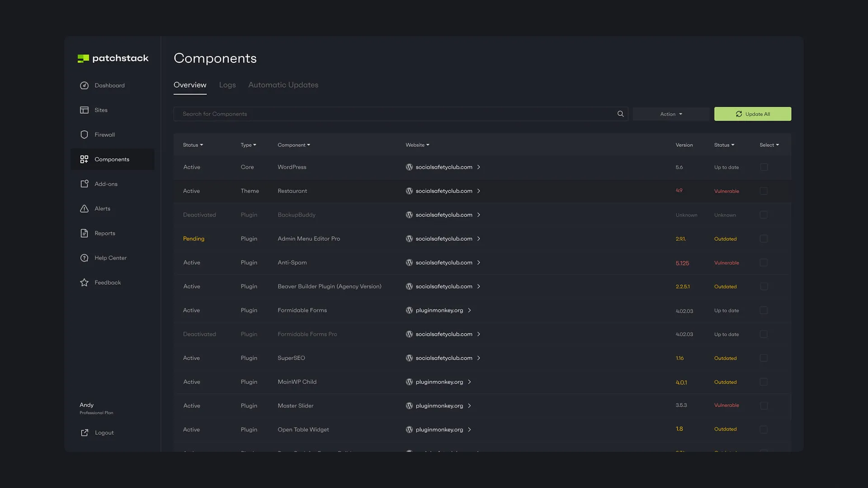Click the Feedback star icon

(84, 282)
